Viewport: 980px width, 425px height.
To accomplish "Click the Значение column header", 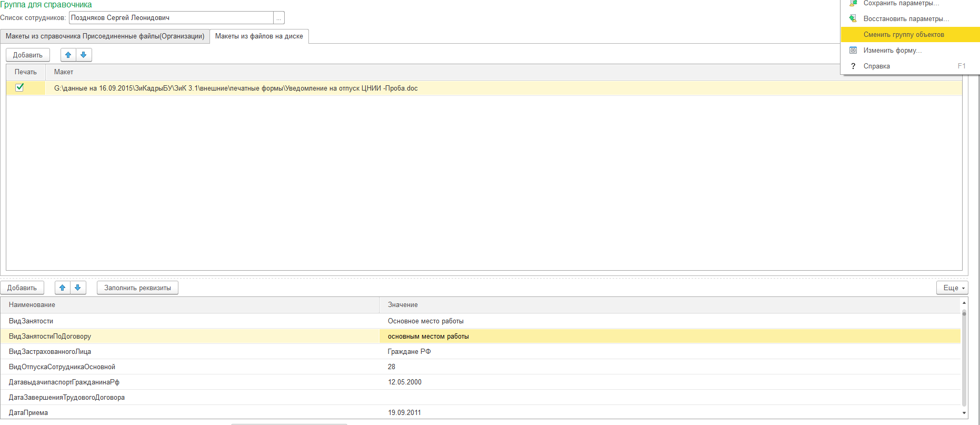I will [x=670, y=305].
